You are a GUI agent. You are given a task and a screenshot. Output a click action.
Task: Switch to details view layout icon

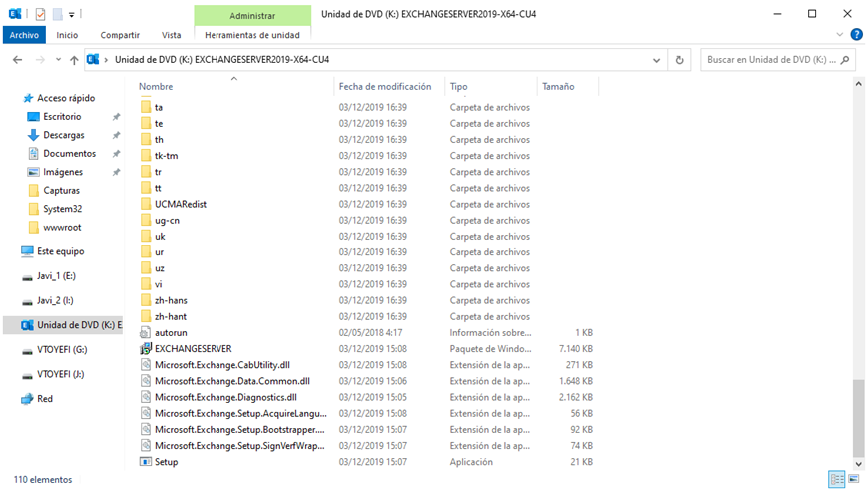pos(836,479)
